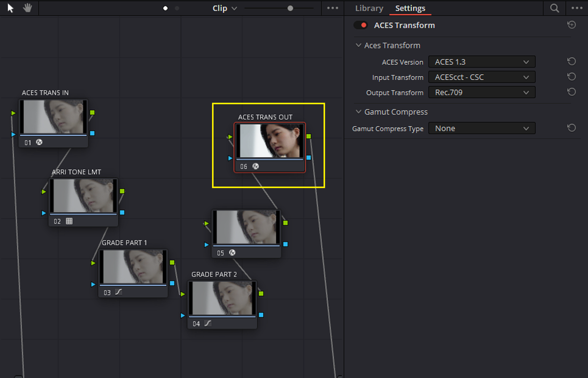Screen dimensions: 588x378
Task: Switch to the Settings tab
Action: [x=410, y=8]
